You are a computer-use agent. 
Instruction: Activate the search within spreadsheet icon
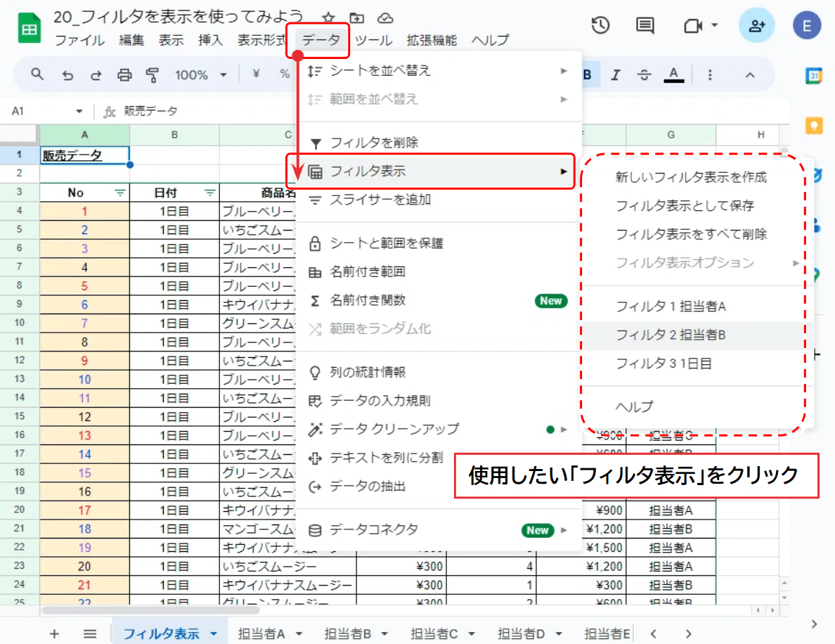[37, 74]
